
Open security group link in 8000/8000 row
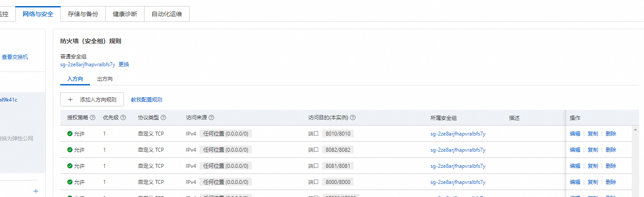458,182
